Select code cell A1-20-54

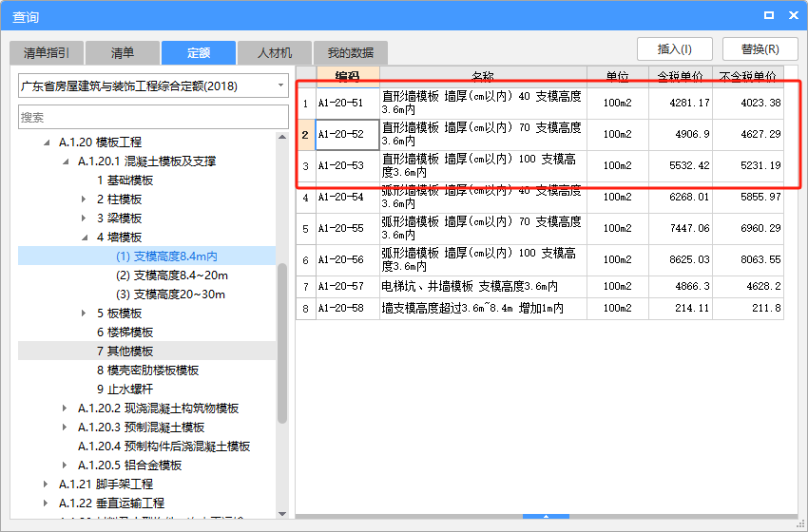348,198
